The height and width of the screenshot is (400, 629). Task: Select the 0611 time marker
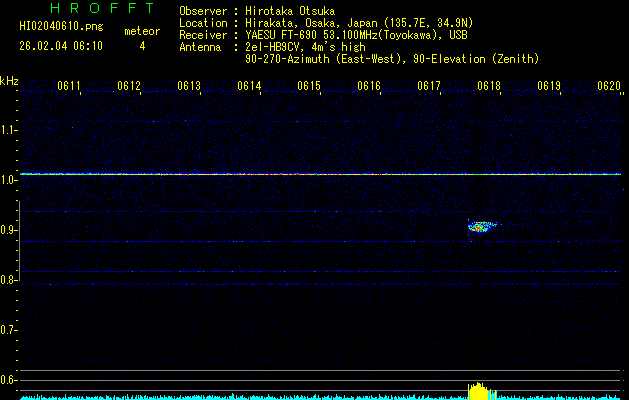pos(69,87)
